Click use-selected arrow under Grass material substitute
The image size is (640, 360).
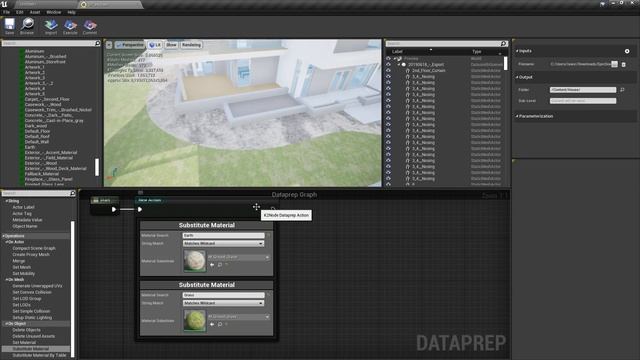212,324
